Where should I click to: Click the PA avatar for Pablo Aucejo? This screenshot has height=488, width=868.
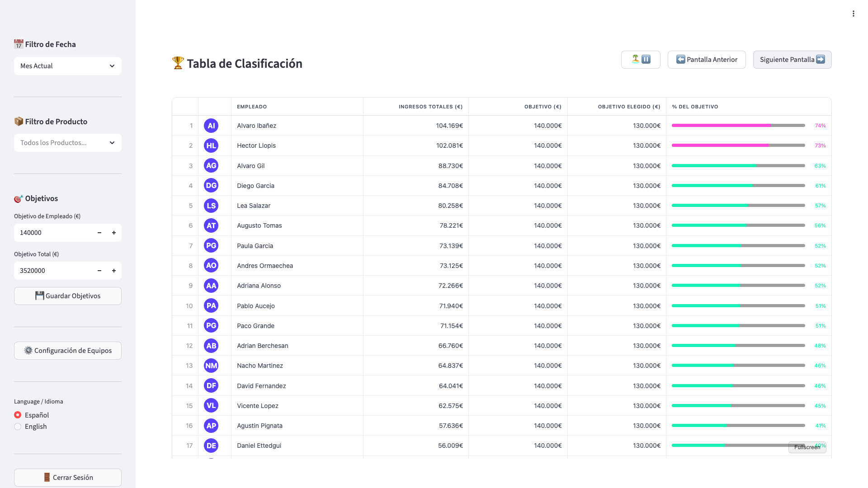[x=211, y=306]
